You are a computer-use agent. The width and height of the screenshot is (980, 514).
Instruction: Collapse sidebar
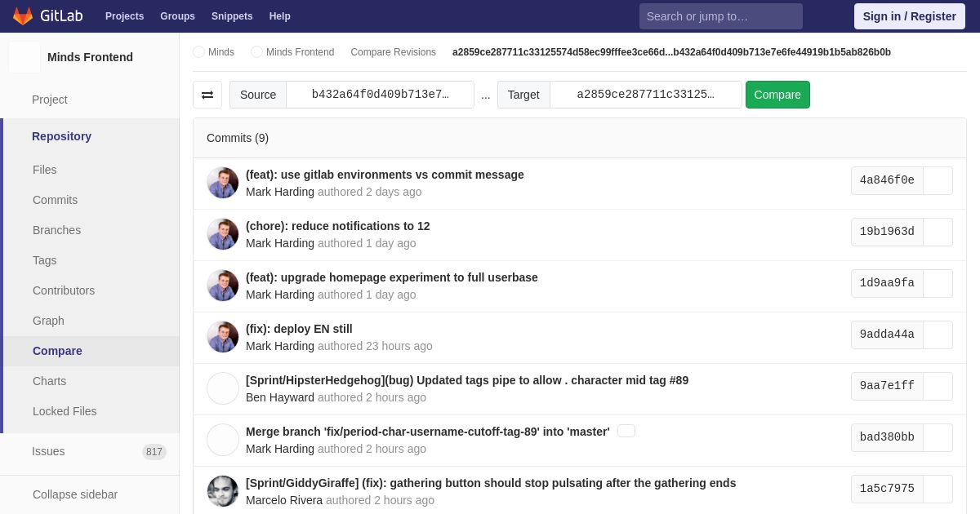tap(75, 494)
